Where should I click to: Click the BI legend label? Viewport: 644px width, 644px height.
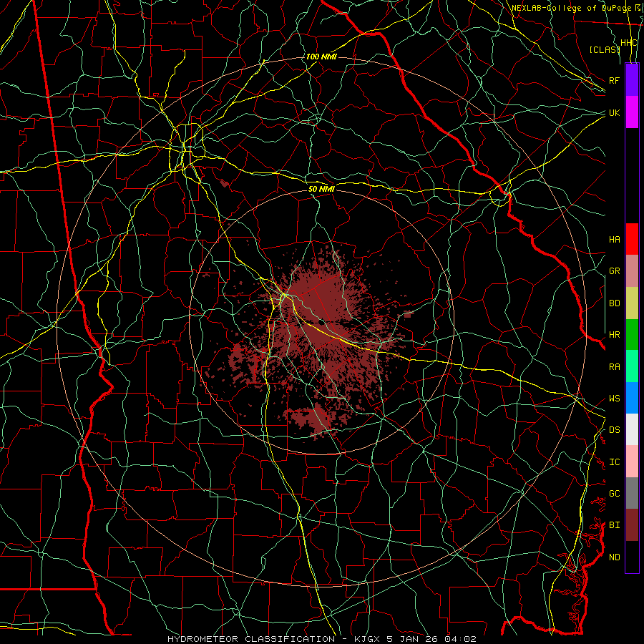[614, 525]
